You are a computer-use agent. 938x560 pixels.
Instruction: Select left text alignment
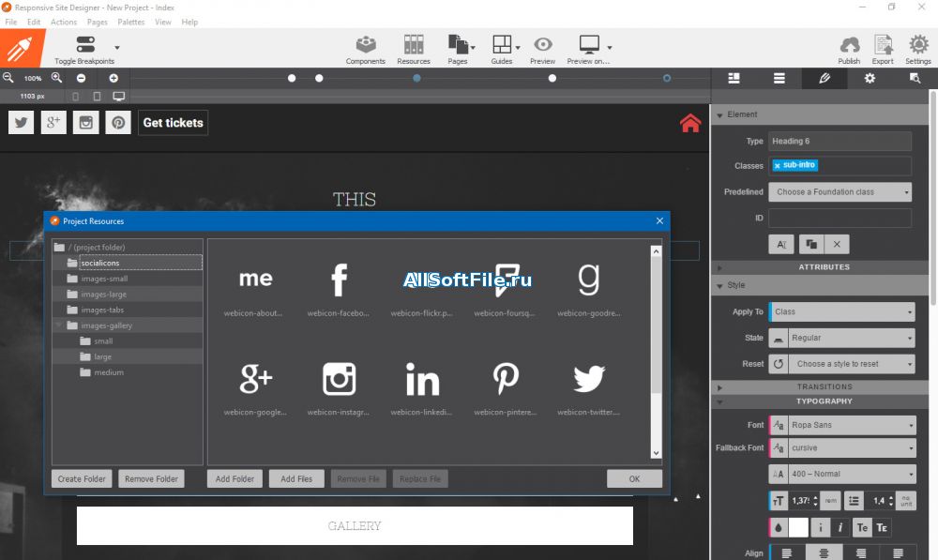pos(787,553)
